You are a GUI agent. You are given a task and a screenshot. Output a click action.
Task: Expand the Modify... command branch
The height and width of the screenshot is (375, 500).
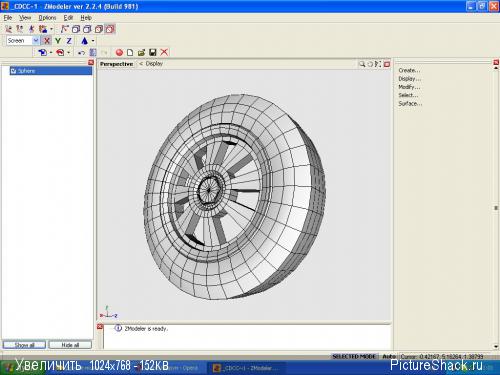(409, 87)
